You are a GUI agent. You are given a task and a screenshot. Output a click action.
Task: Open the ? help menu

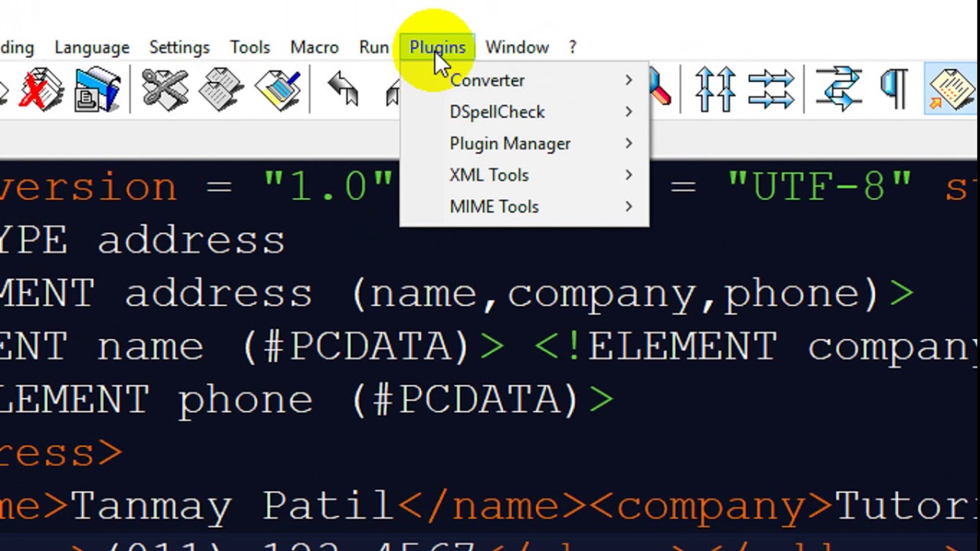[x=572, y=47]
